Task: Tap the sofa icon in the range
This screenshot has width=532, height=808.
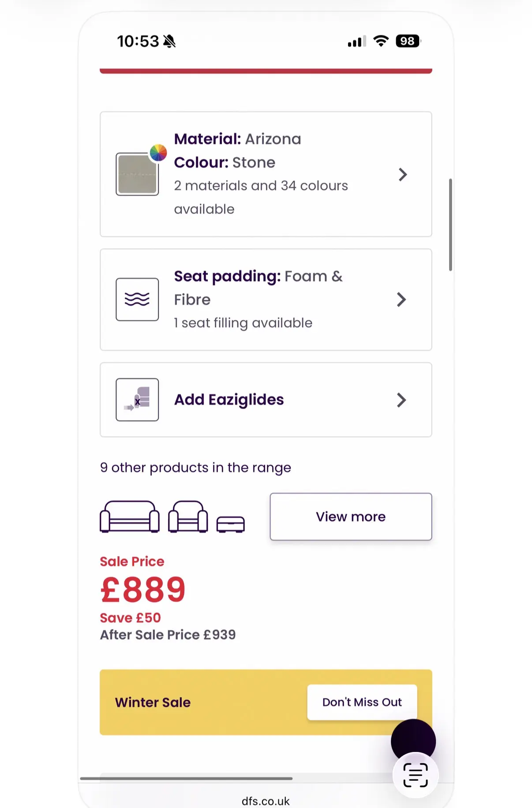Action: pos(130,517)
